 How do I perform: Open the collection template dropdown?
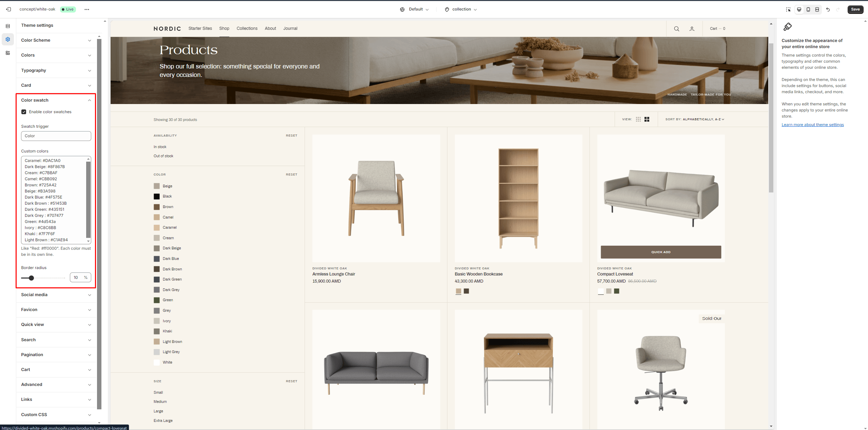tap(461, 9)
